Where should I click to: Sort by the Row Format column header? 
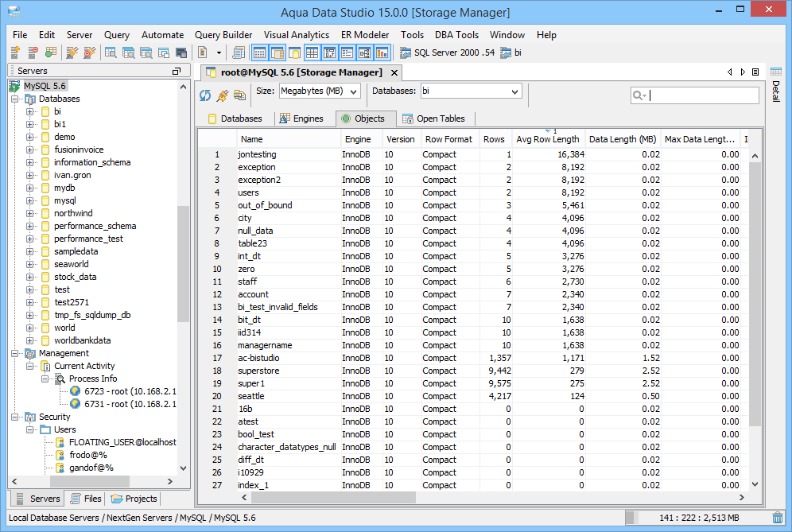pyautogui.click(x=448, y=139)
